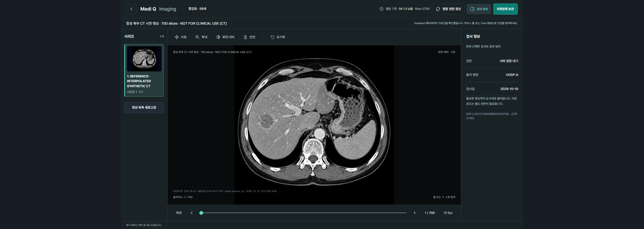The width and height of the screenshot is (644, 229).
Task: Go back using the header arrow button
Action: click(131, 9)
